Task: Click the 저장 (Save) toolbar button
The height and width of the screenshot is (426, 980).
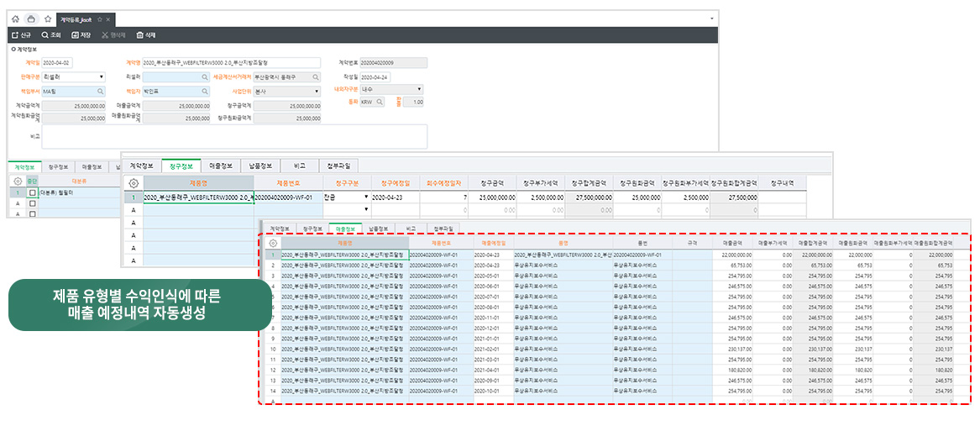Action: point(81,35)
